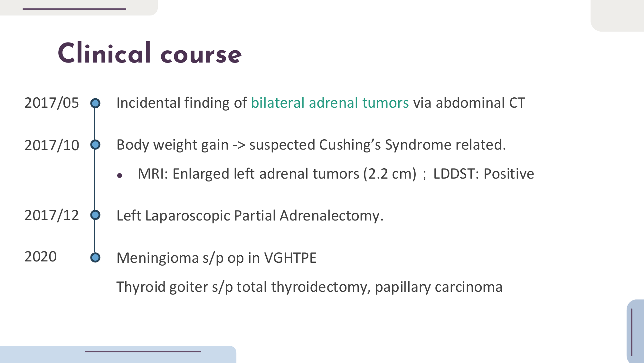
Task: Click the purple horizontal line at top-left
Action: point(74,9)
